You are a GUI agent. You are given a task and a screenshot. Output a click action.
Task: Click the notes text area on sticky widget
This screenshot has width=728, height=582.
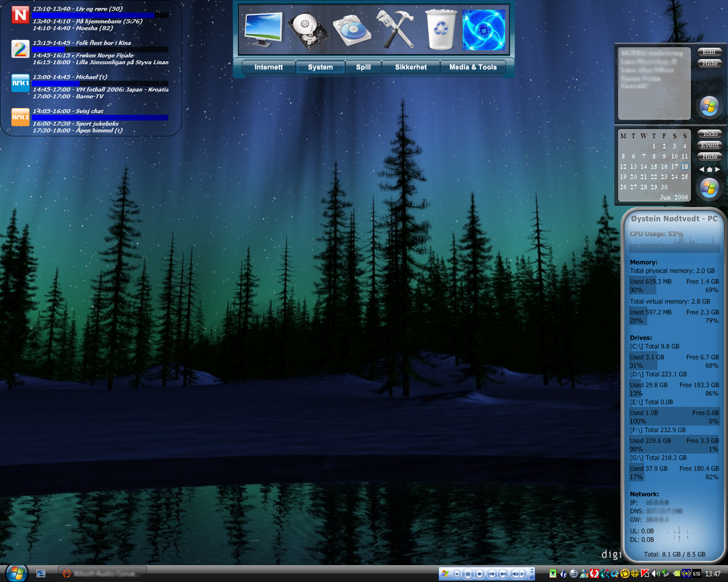(x=654, y=83)
